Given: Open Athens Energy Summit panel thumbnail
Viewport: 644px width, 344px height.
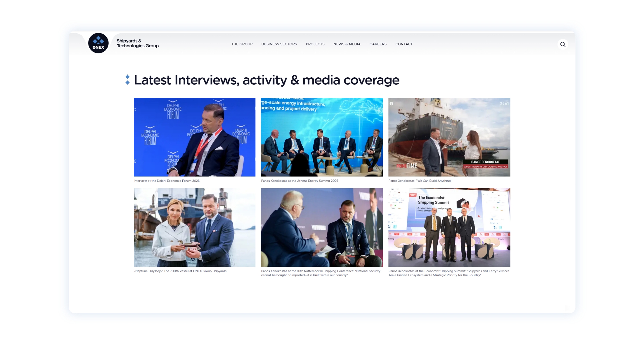Looking at the screenshot, I should tap(322, 137).
